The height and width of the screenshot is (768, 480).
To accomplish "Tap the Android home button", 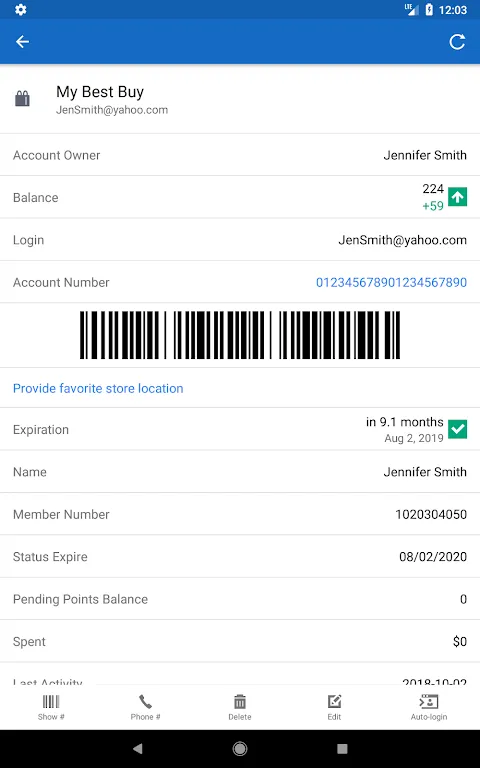I will tap(240, 748).
